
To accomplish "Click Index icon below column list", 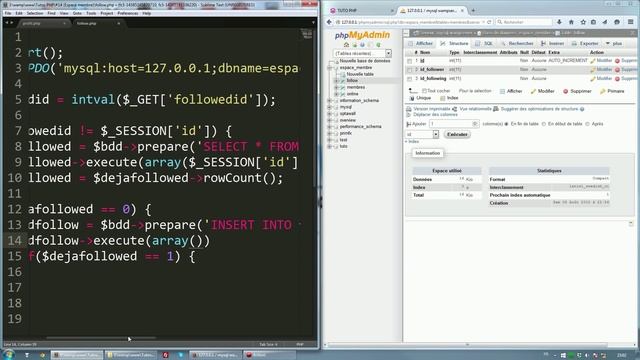I will (x=442, y=98).
